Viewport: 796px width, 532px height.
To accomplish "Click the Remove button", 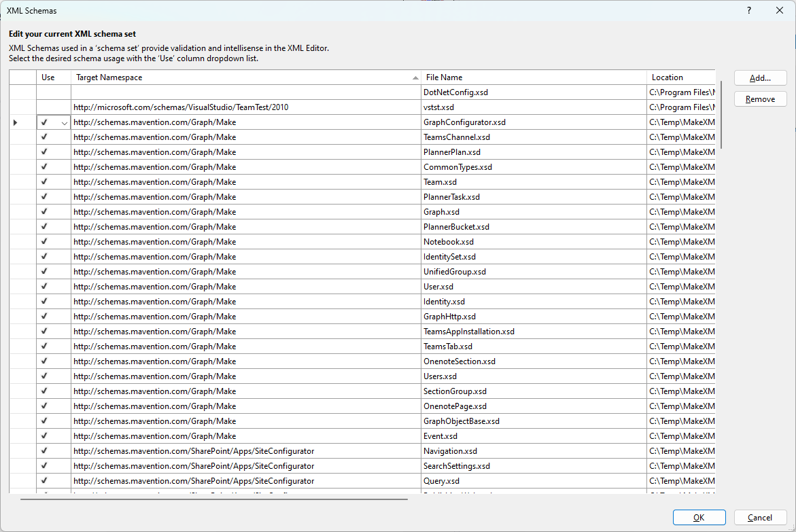I will click(760, 99).
